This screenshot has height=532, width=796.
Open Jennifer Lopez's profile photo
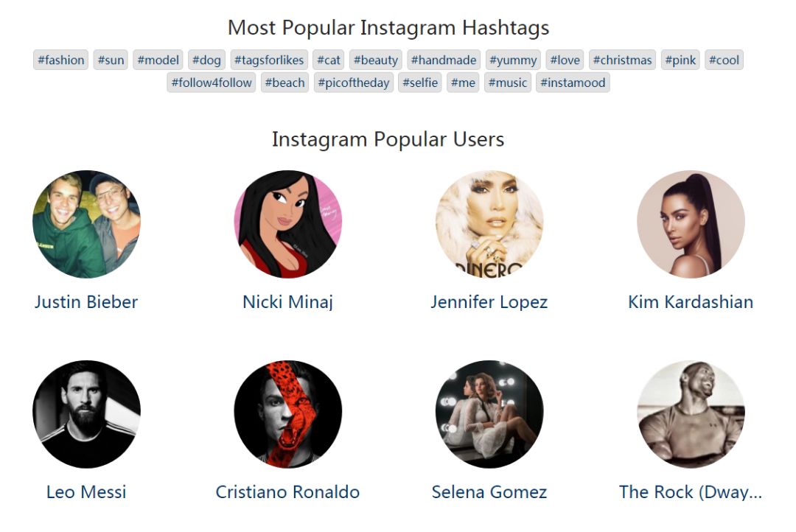point(489,224)
